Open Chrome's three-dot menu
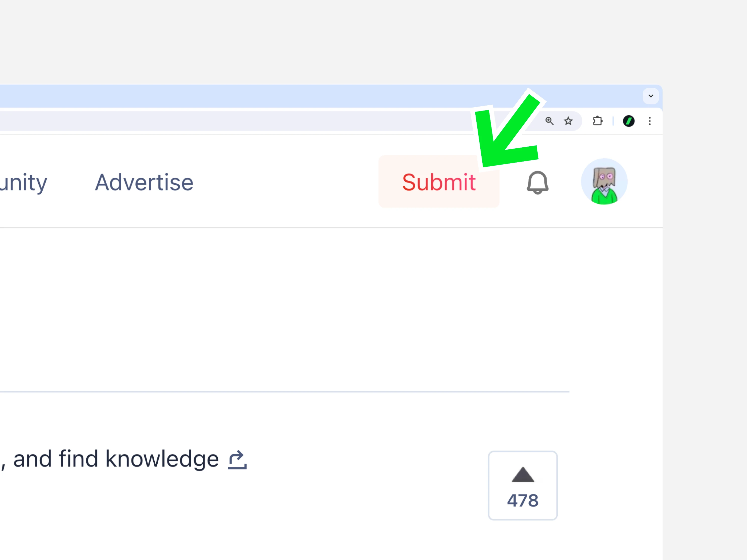 click(x=649, y=121)
